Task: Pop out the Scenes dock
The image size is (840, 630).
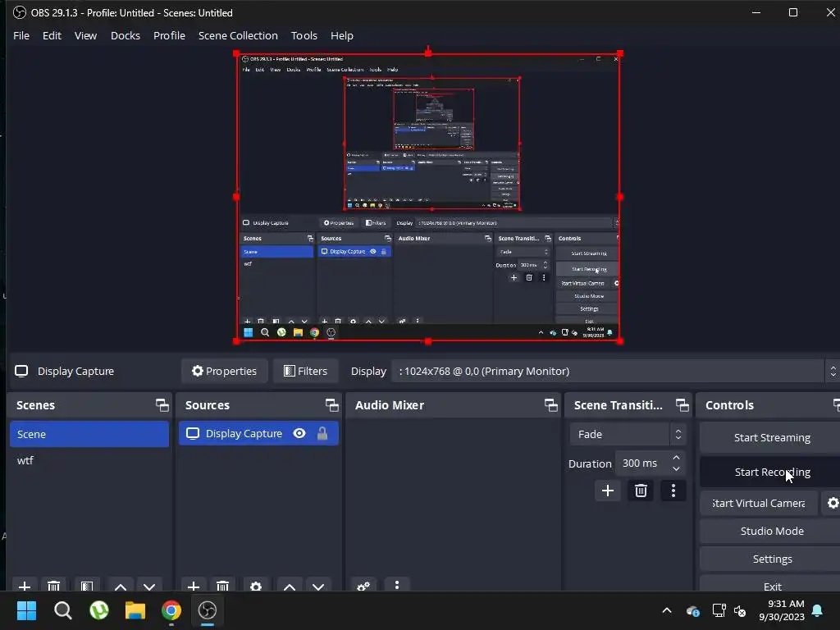Action: (162, 405)
